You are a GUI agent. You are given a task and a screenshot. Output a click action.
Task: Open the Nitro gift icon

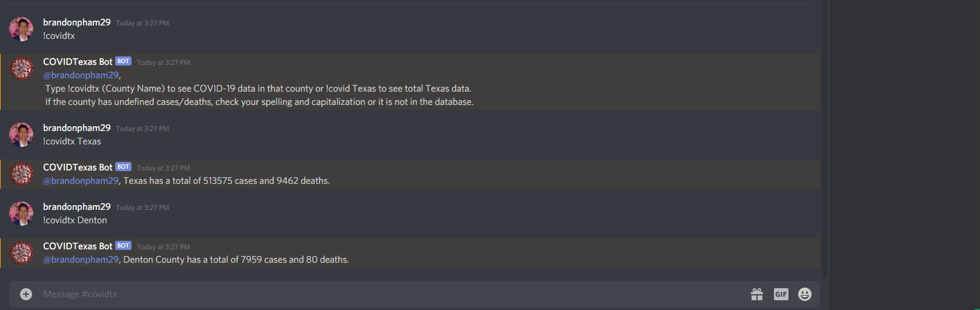757,294
